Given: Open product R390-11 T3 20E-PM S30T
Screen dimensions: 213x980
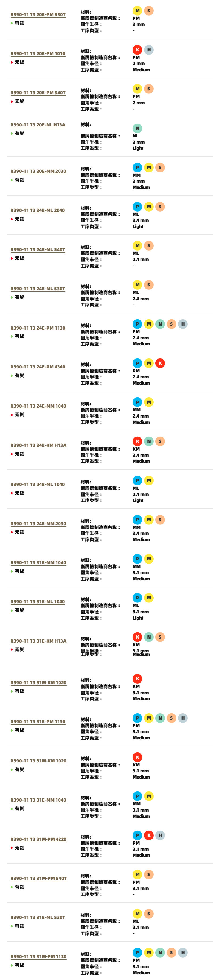Looking at the screenshot, I should [38, 15].
